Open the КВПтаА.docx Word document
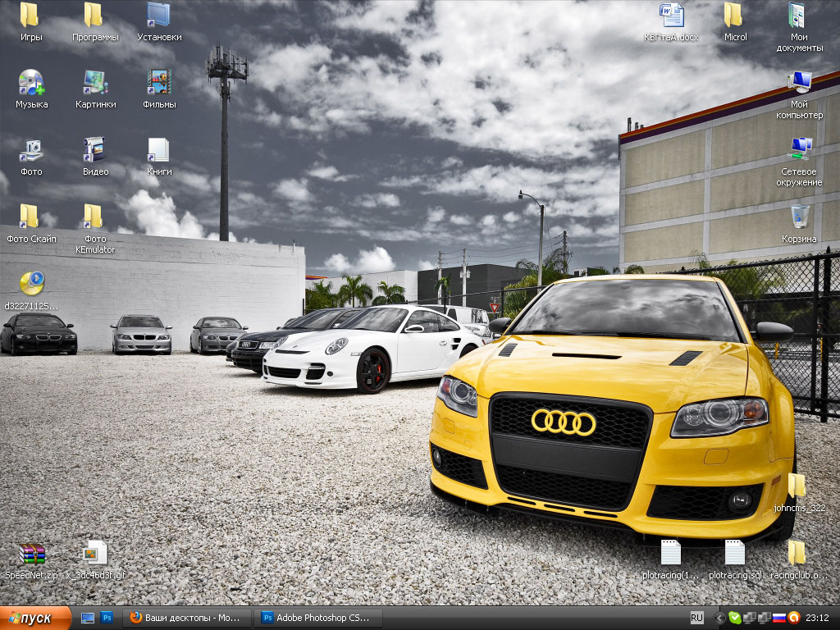This screenshot has height=630, width=840. pos(671,15)
